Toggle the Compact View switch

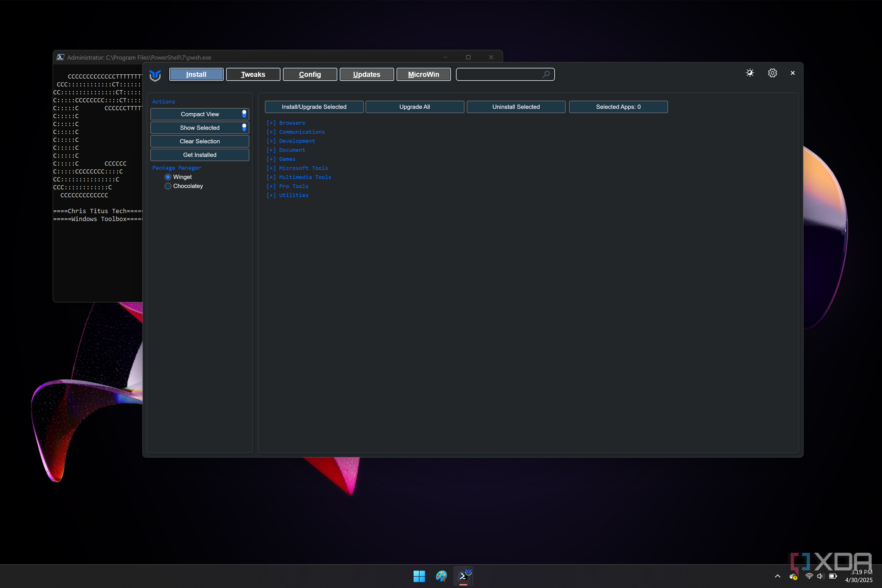tap(244, 114)
